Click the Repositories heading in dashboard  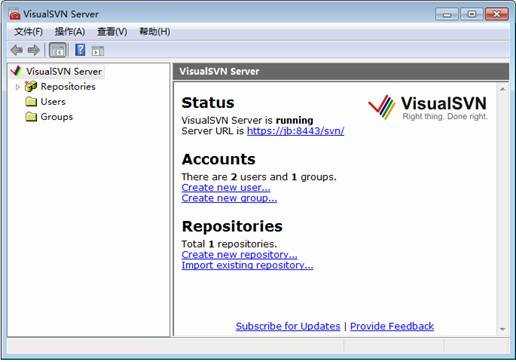(232, 226)
